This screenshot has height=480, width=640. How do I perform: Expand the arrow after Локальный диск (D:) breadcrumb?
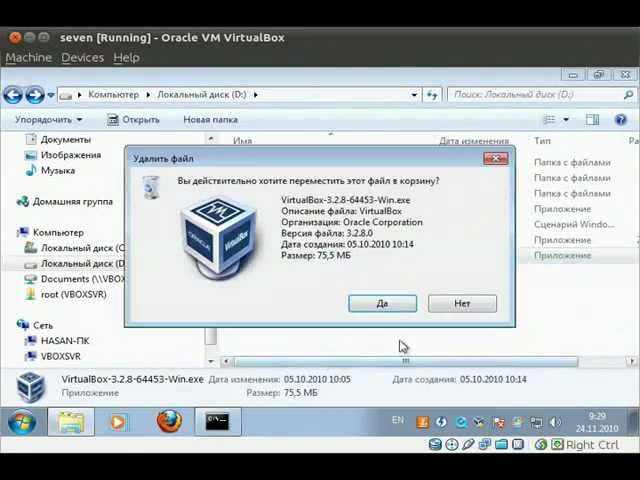click(x=256, y=95)
